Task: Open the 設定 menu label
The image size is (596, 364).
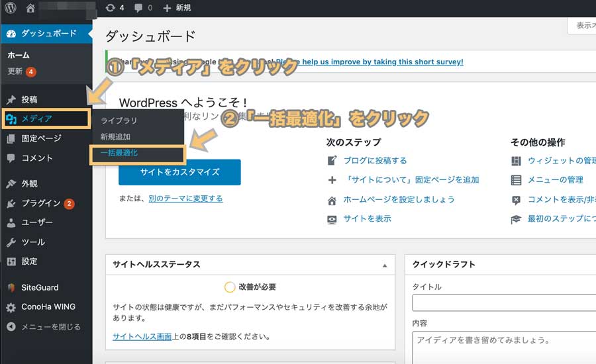Action: (x=29, y=261)
